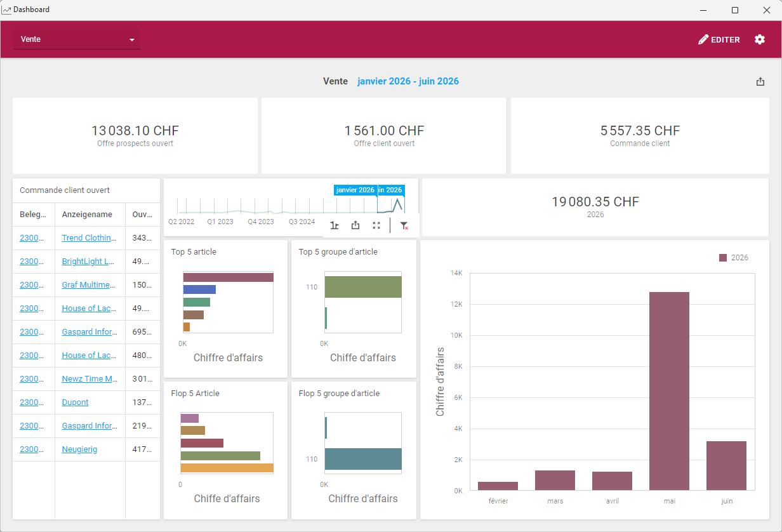Open the Trend Clothing customer link
This screenshot has width=782, height=532.
pos(89,238)
